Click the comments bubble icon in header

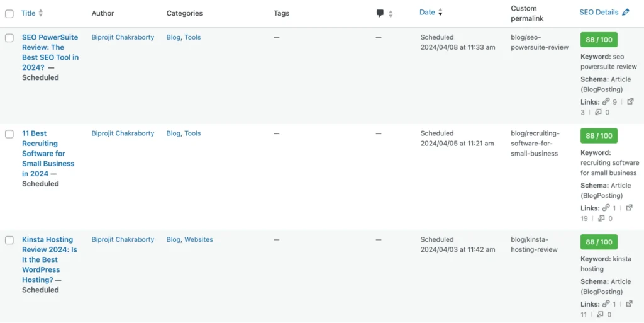(380, 13)
